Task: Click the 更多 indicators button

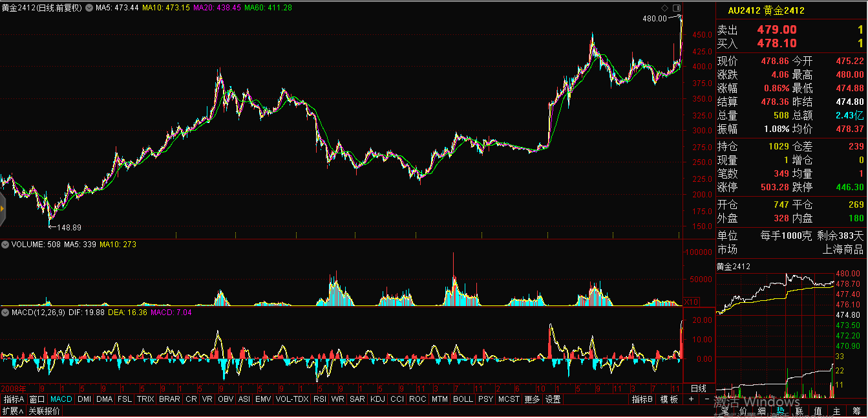Action: click(532, 400)
